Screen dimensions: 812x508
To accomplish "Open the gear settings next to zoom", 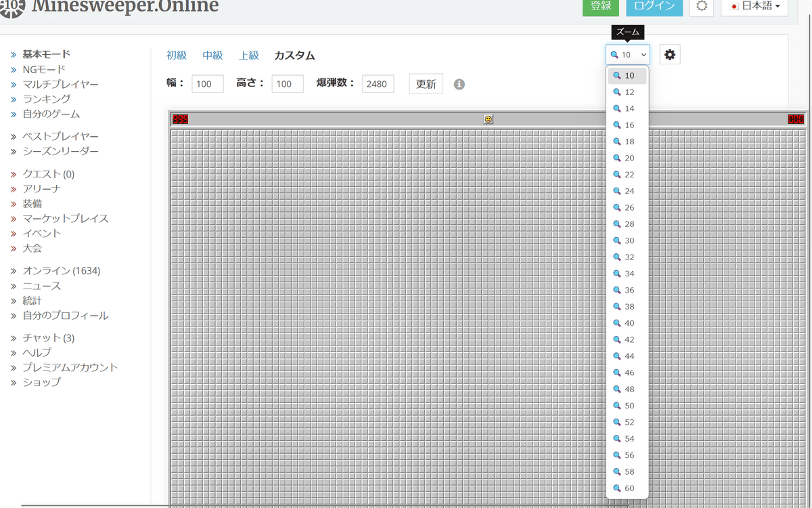I will 670,55.
